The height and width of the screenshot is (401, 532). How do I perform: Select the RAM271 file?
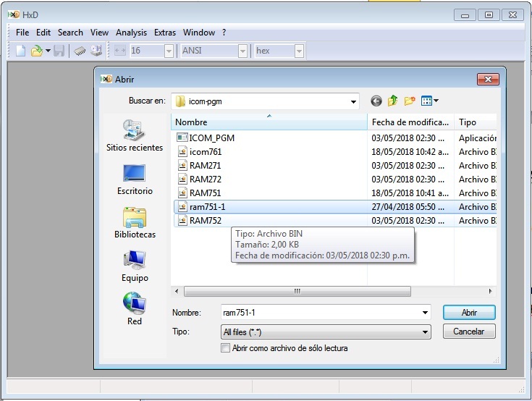point(206,166)
